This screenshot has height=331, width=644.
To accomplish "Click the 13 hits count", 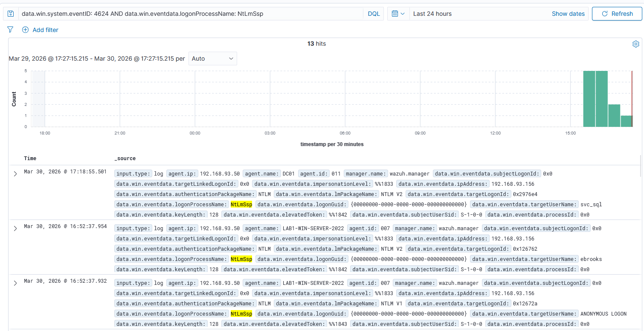I will (316, 44).
